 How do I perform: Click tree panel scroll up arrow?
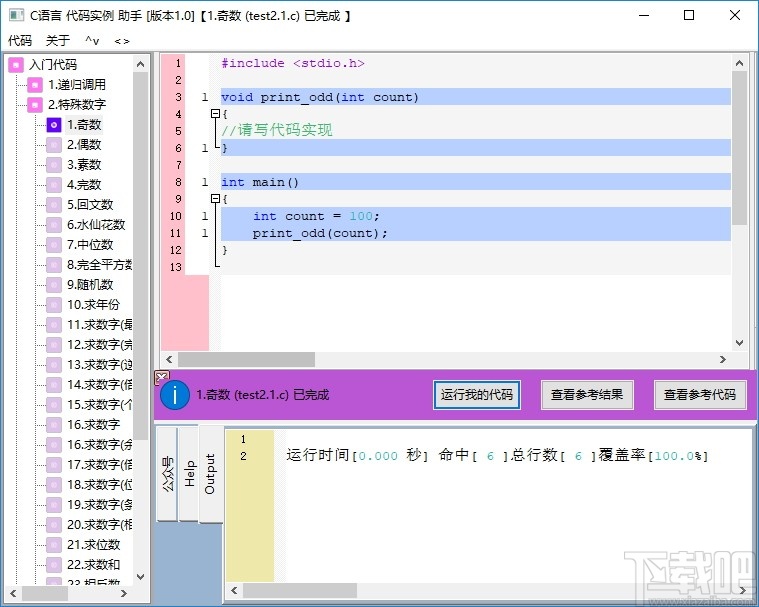tap(140, 64)
